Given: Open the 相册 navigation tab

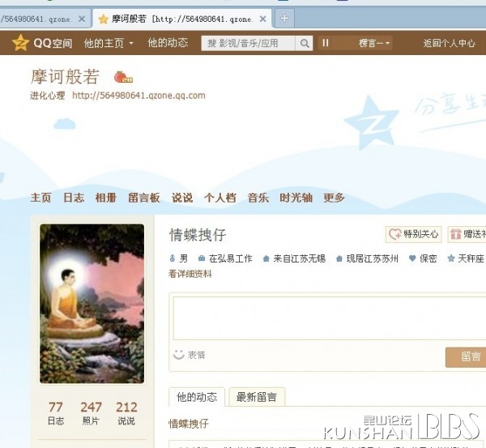Looking at the screenshot, I should [x=105, y=198].
